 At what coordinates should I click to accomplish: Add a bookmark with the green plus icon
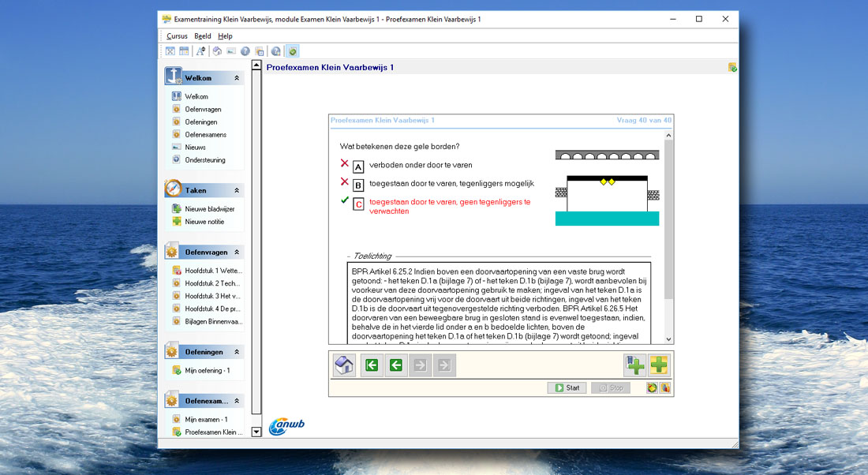tap(635, 365)
